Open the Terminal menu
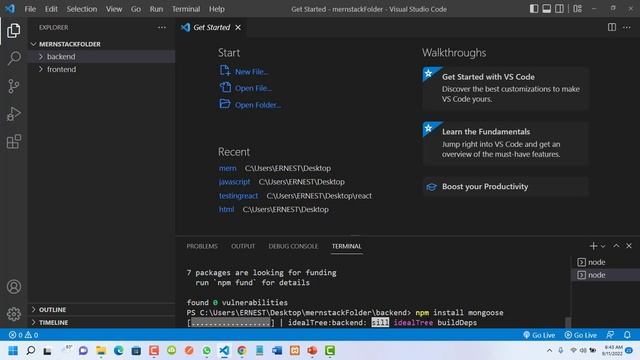 pos(186,9)
